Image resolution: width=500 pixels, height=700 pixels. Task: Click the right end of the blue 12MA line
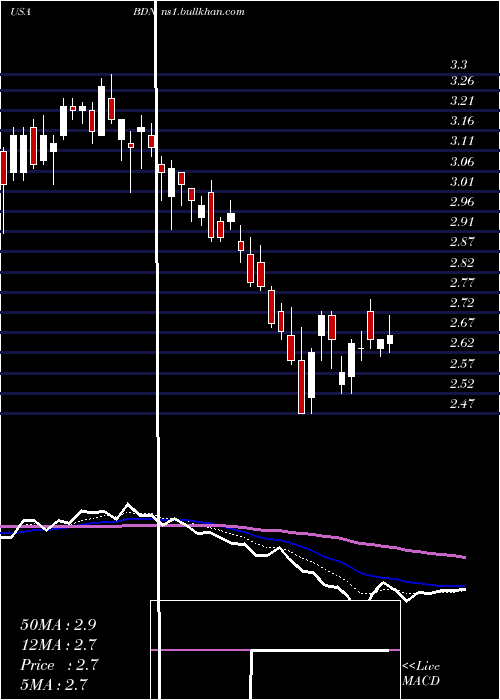464,585
